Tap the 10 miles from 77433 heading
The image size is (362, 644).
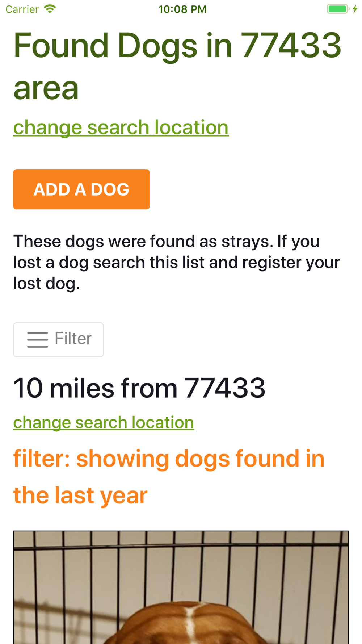[x=139, y=388]
